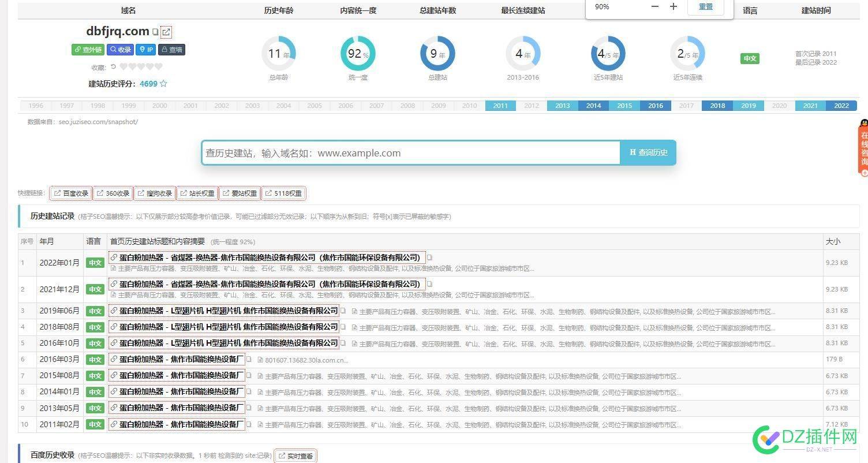This screenshot has width=868, height=463.
Task: Open 搜狗收录 quick link
Action: [x=155, y=193]
